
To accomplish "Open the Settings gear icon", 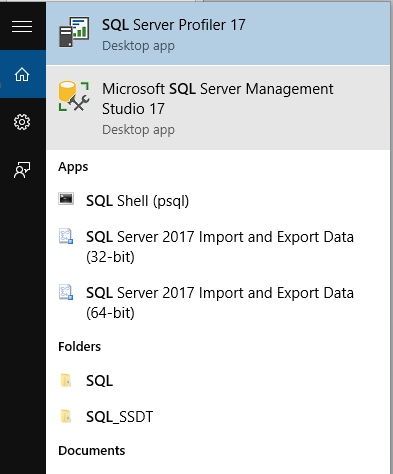I will (22, 122).
